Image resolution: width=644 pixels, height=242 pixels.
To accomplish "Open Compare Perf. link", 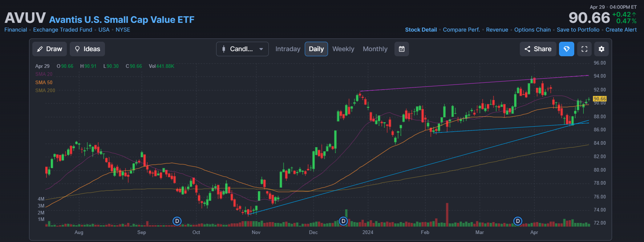I will point(461,30).
